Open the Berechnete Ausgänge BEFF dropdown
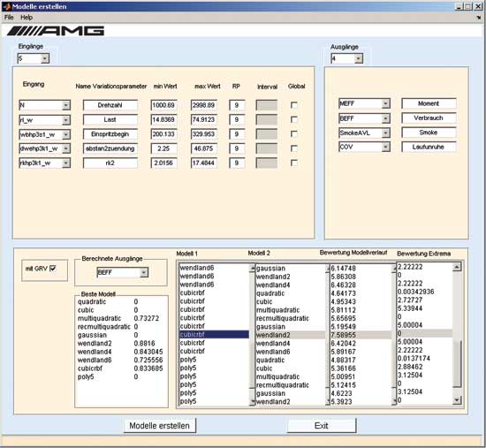The width and height of the screenshot is (486, 448). point(143,272)
